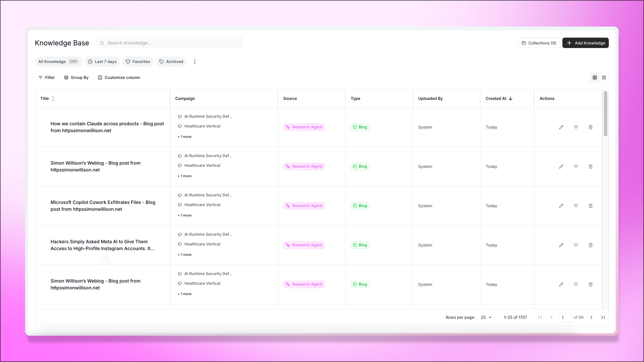Expand '+ 1 more' campaigns for Hackers Meta AI row
This screenshot has height=362, width=644.
tap(184, 255)
